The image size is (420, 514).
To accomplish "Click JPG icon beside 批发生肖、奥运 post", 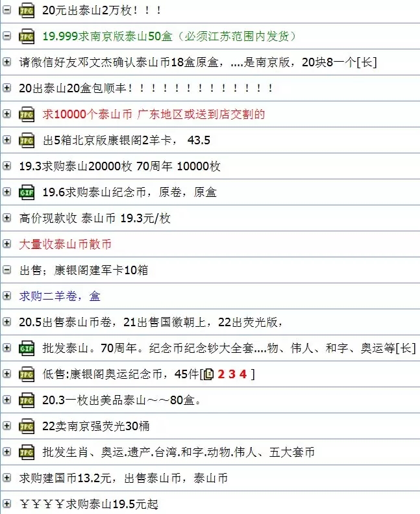I will click(x=27, y=452).
